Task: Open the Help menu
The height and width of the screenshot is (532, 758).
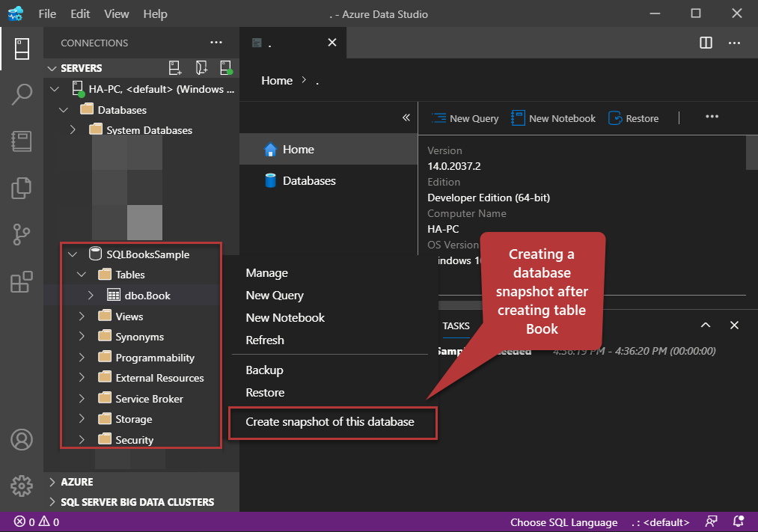Action: point(155,14)
